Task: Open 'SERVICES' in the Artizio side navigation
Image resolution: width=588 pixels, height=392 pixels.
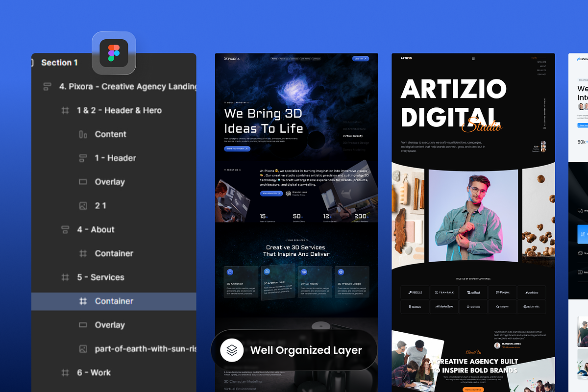Action: 542,62
